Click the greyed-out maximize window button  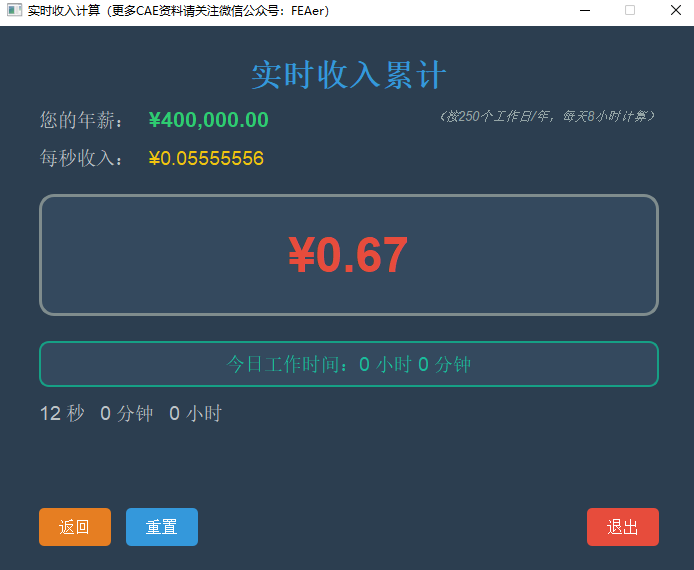[x=630, y=11]
